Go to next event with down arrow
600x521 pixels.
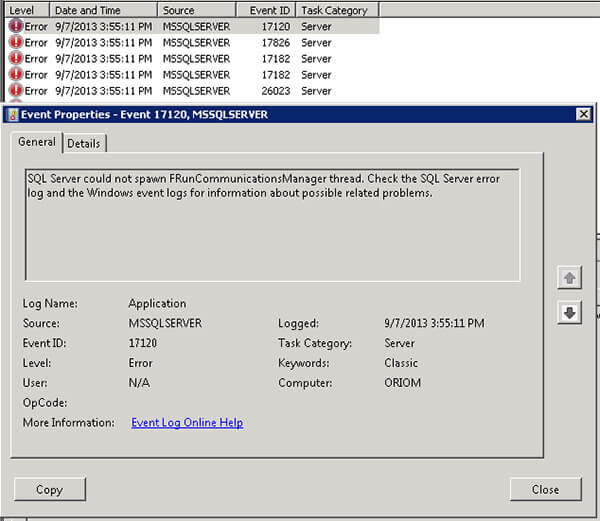(x=569, y=313)
